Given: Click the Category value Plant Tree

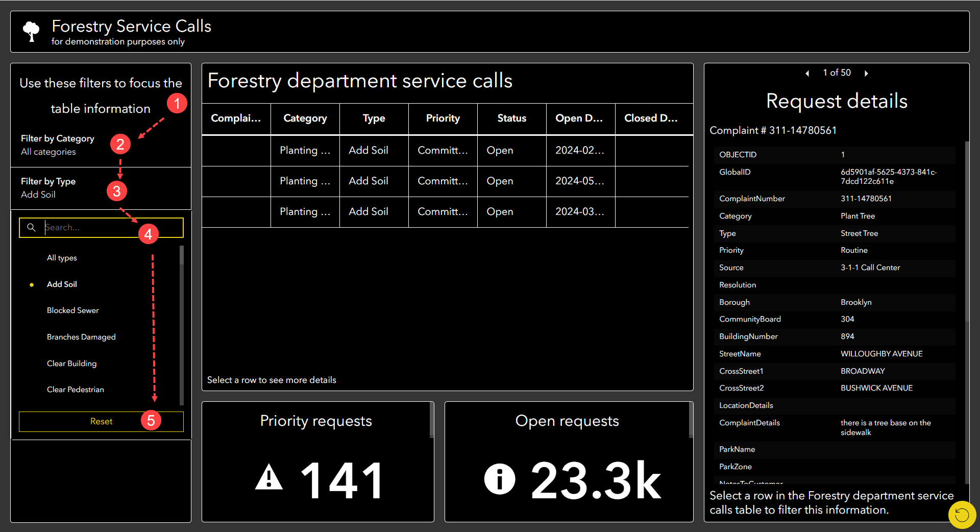Looking at the screenshot, I should 857,216.
